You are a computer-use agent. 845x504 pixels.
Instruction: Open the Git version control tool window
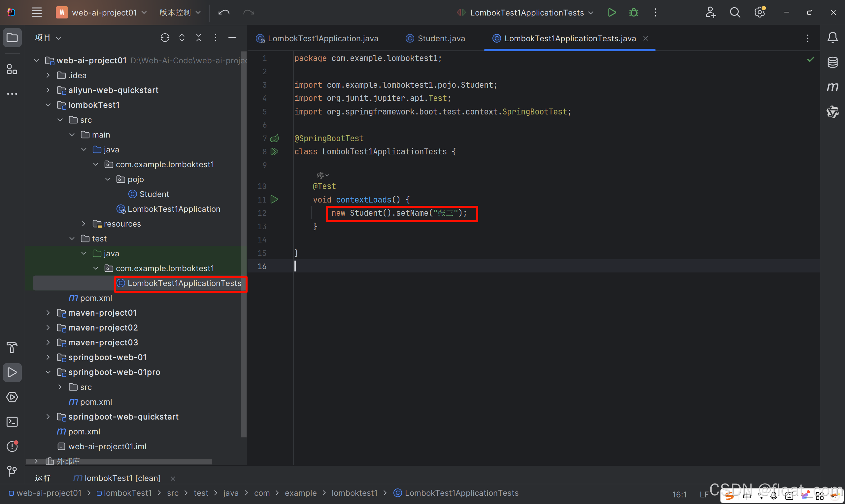12,471
